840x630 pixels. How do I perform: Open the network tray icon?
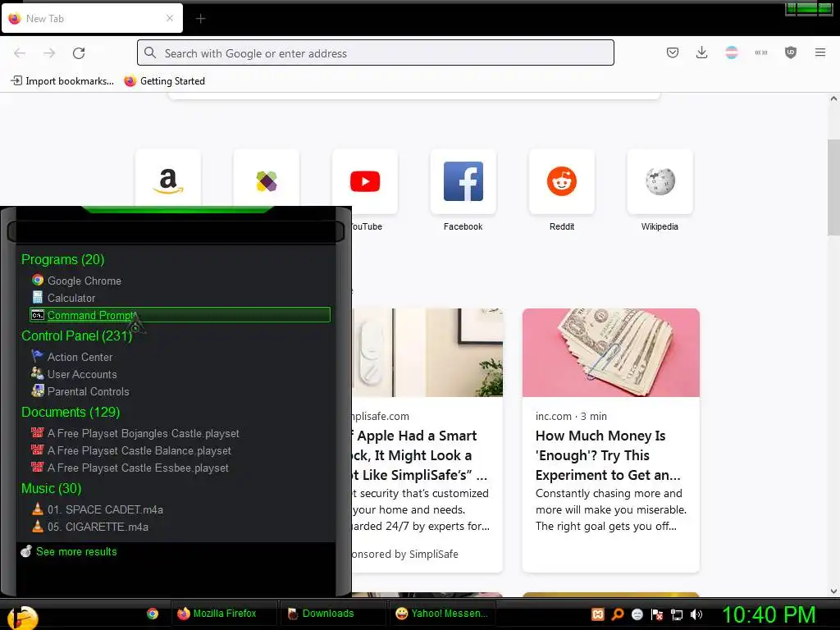pyautogui.click(x=677, y=614)
